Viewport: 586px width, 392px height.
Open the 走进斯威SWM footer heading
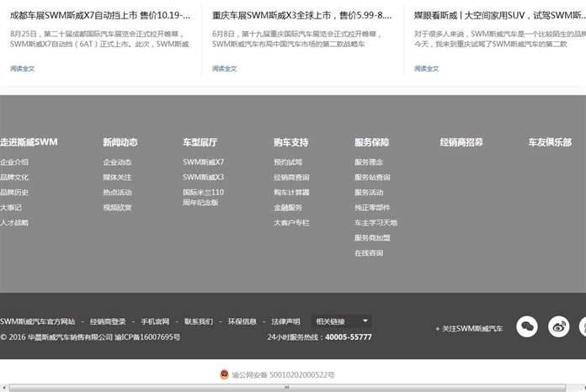click(29, 142)
